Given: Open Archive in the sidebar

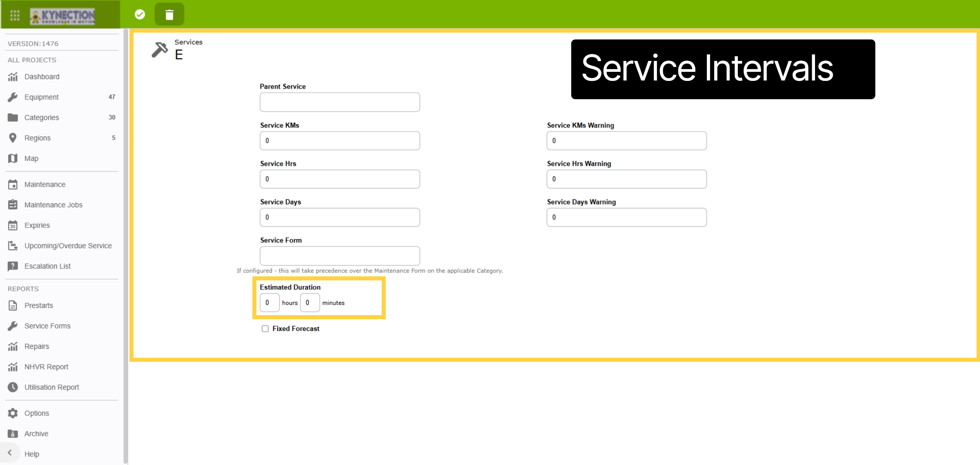Looking at the screenshot, I should 36,434.
